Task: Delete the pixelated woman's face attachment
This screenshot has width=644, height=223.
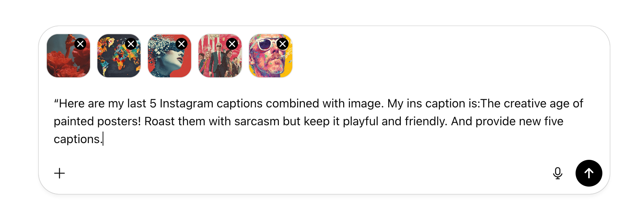Action: pyautogui.click(x=181, y=44)
